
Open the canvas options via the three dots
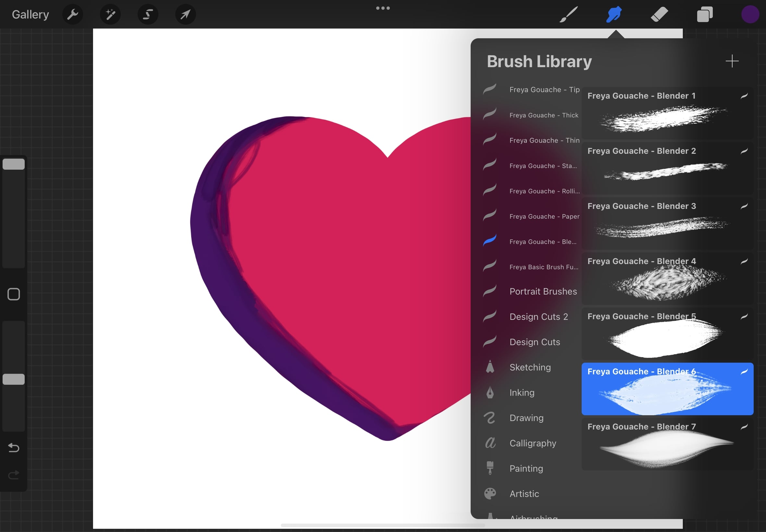click(x=383, y=8)
